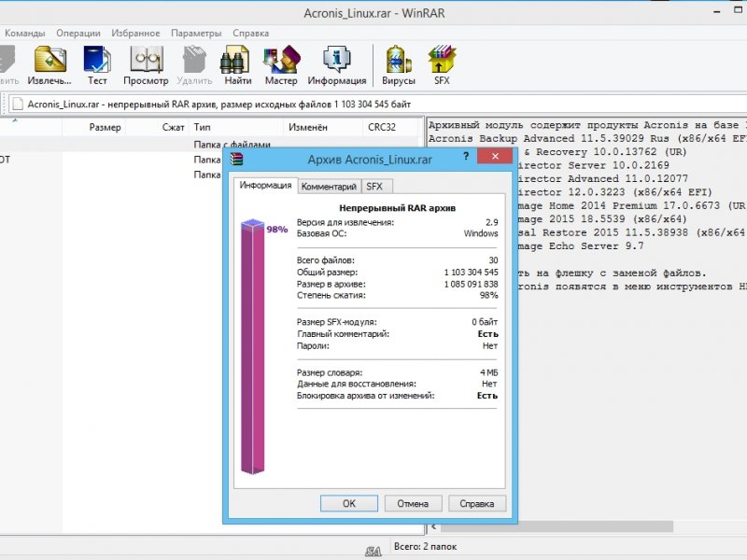
Task: Sort the list by the Изменён column
Action: (x=323, y=127)
